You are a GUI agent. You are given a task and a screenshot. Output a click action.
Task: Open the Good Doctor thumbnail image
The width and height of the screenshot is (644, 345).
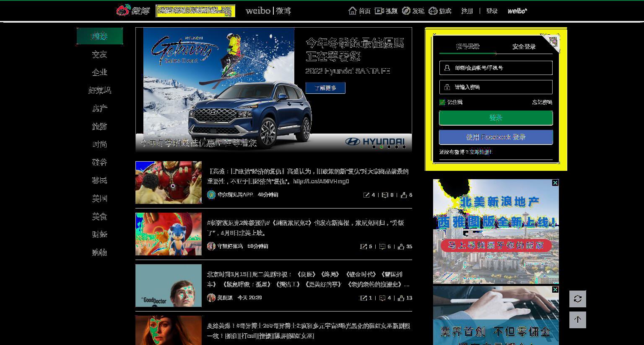click(169, 286)
